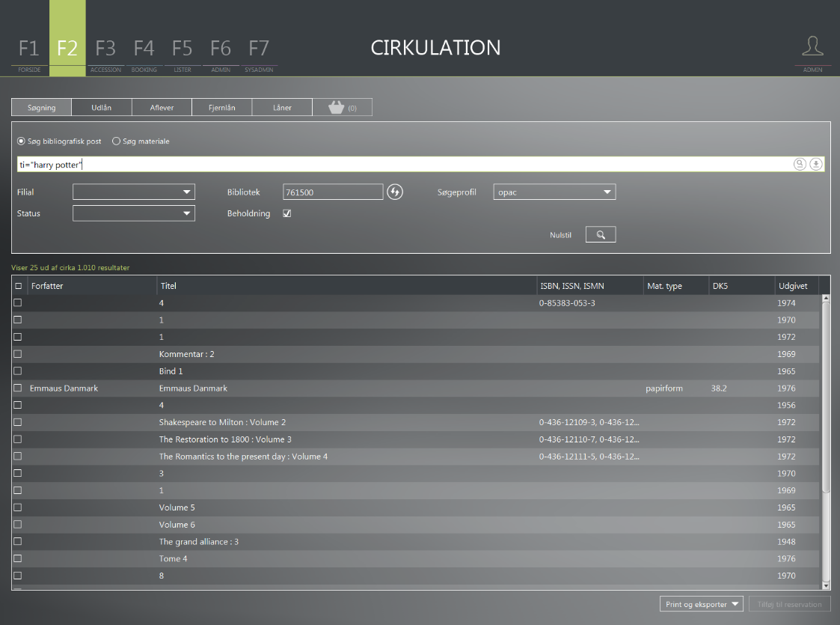Check the 'The grand alliance : 3' row
Viewport: 840px width, 625px height.
click(18, 541)
